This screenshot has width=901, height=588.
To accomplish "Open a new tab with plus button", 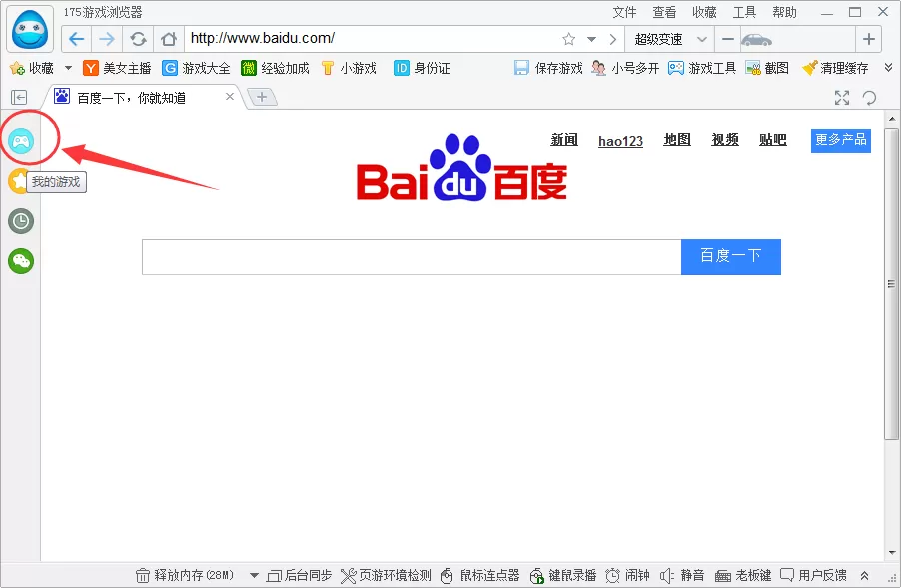I will (262, 97).
